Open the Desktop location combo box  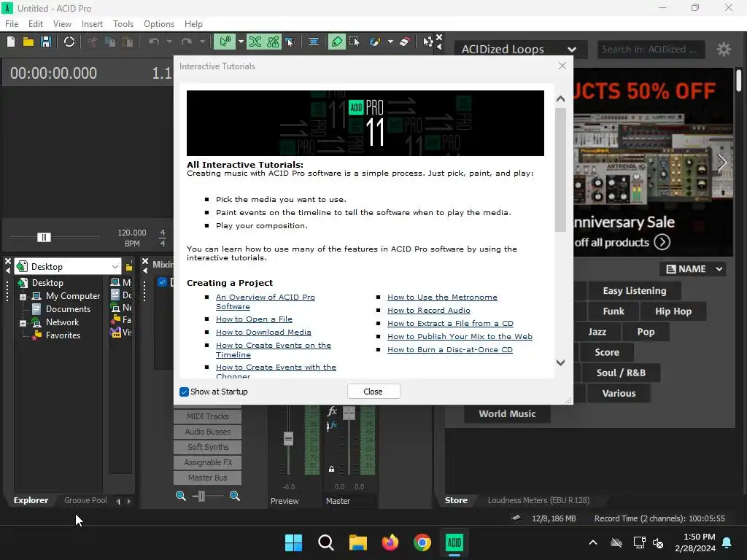(67, 267)
